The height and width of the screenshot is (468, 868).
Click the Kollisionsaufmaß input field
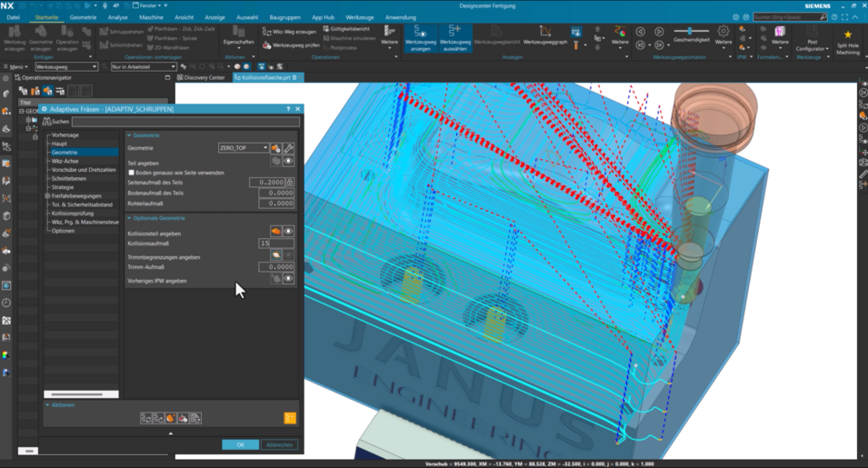tap(276, 244)
